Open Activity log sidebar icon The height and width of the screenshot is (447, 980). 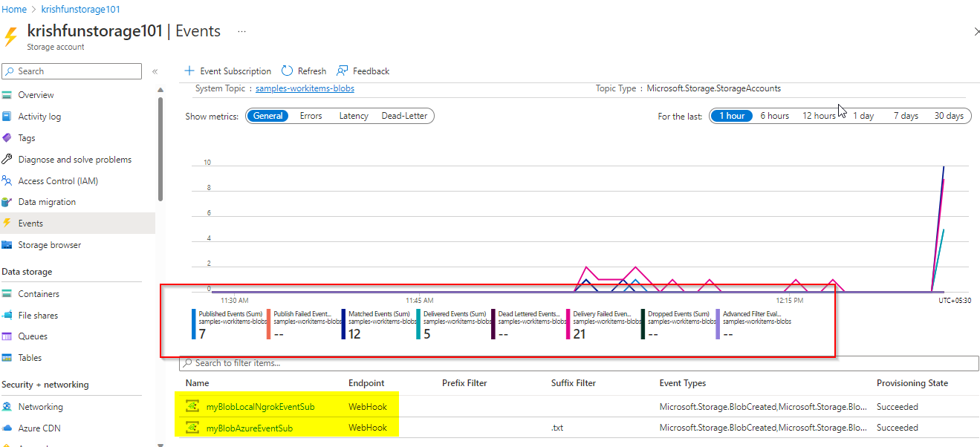pos(7,117)
